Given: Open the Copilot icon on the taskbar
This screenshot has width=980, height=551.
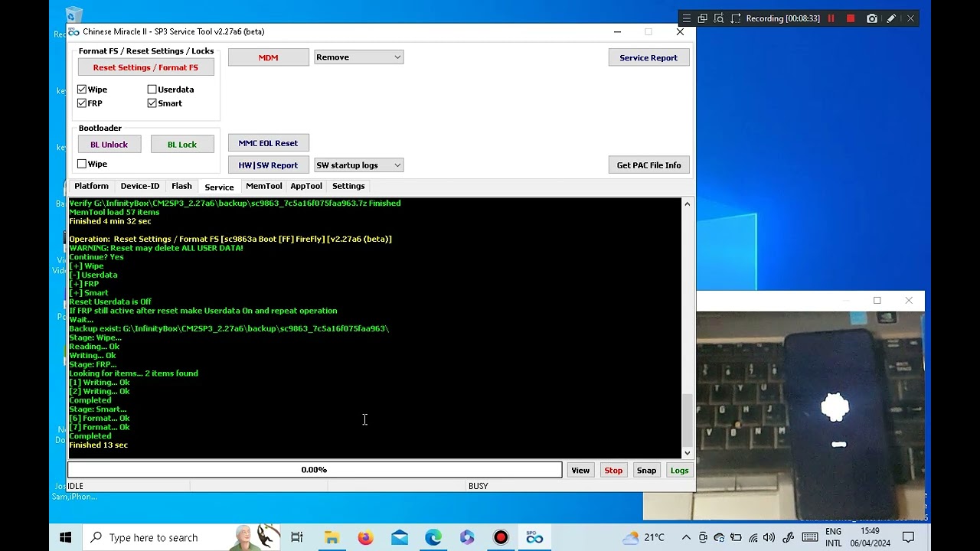Looking at the screenshot, I should pos(467,537).
